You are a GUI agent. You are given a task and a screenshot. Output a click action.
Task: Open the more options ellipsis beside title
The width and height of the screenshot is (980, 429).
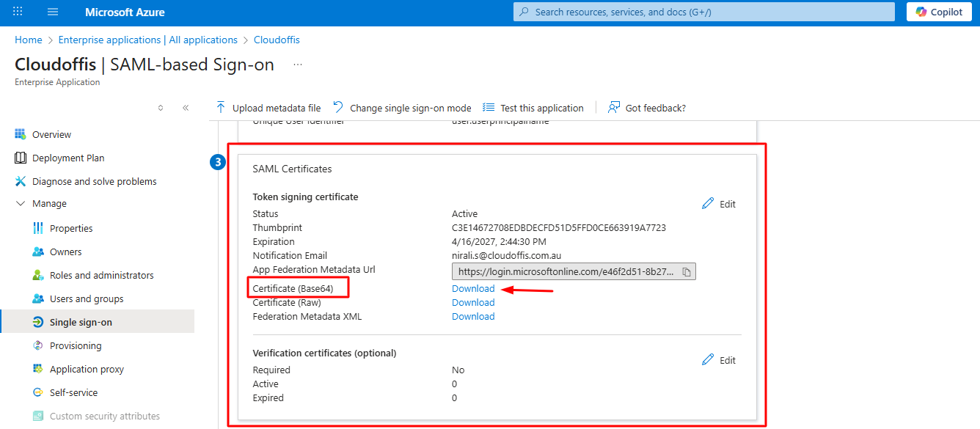(x=298, y=65)
